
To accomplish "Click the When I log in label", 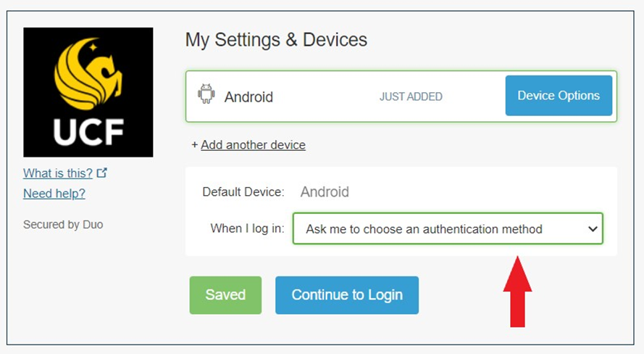I will tap(247, 229).
